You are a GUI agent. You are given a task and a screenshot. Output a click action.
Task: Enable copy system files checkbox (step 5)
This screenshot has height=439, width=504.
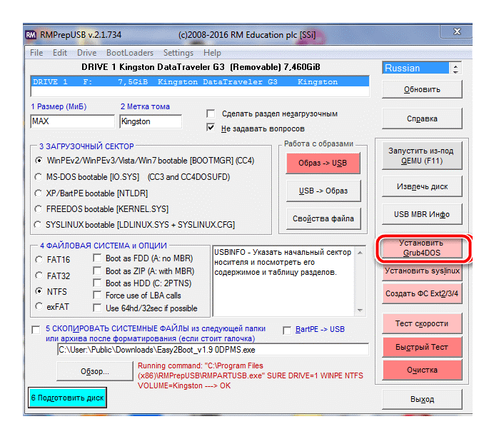36,330
